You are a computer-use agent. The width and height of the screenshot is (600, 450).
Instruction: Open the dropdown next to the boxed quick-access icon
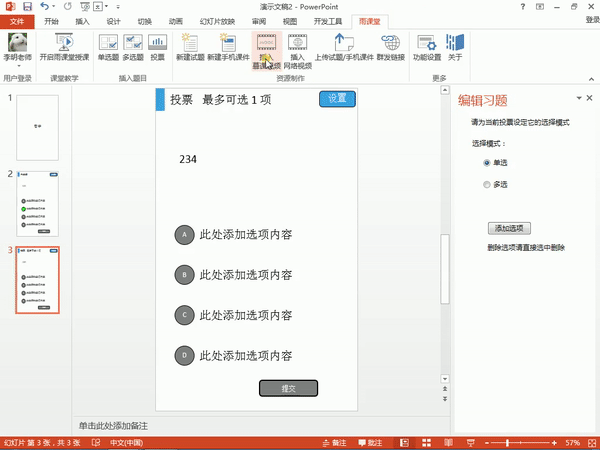(x=106, y=7)
